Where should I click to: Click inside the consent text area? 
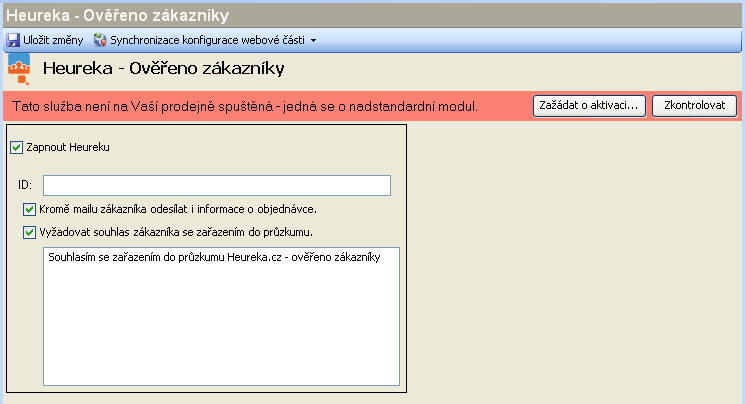click(x=221, y=316)
